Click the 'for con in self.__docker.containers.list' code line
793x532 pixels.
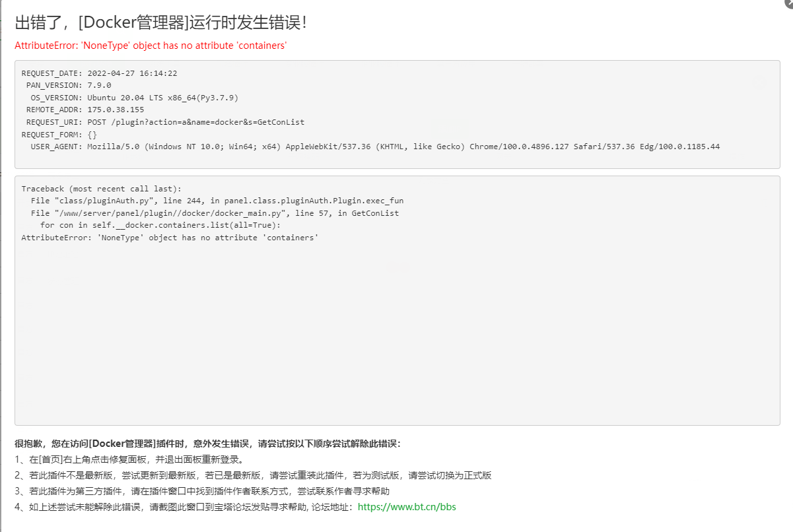(160, 225)
